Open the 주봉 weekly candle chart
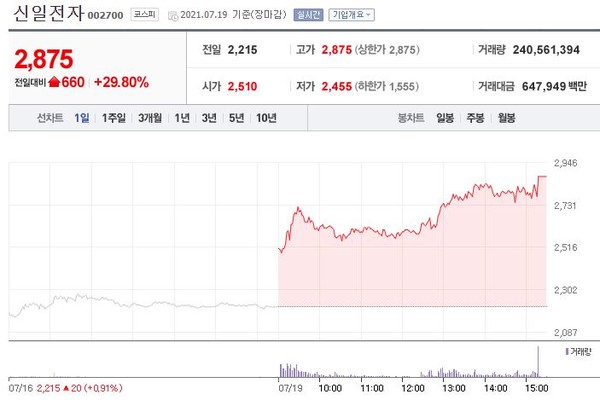This screenshot has height=406, width=600. (476, 118)
